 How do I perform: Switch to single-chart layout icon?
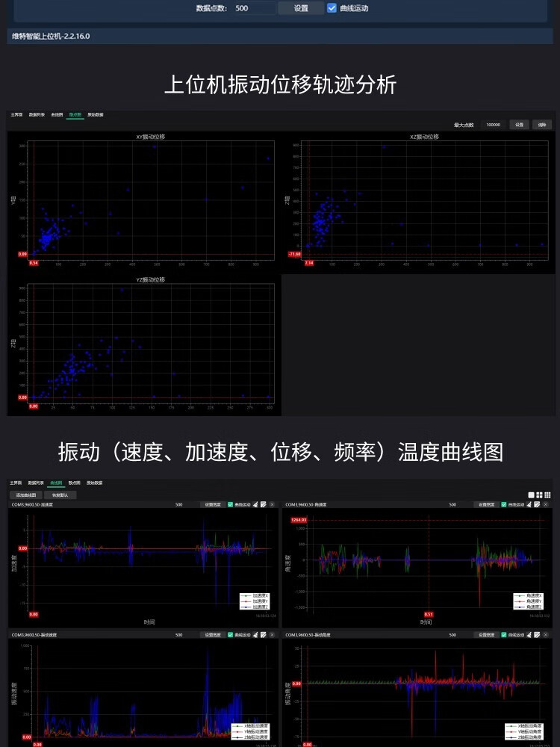coord(531,495)
